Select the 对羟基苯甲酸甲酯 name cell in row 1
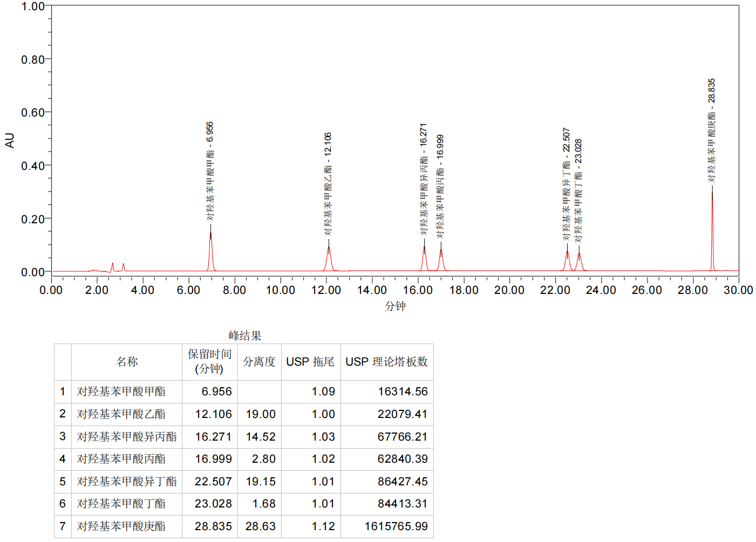This screenshot has width=756, height=542. tap(121, 392)
